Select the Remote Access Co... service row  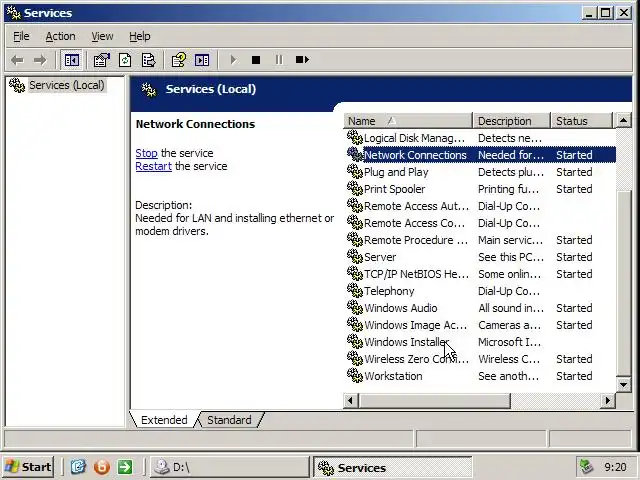click(481, 223)
